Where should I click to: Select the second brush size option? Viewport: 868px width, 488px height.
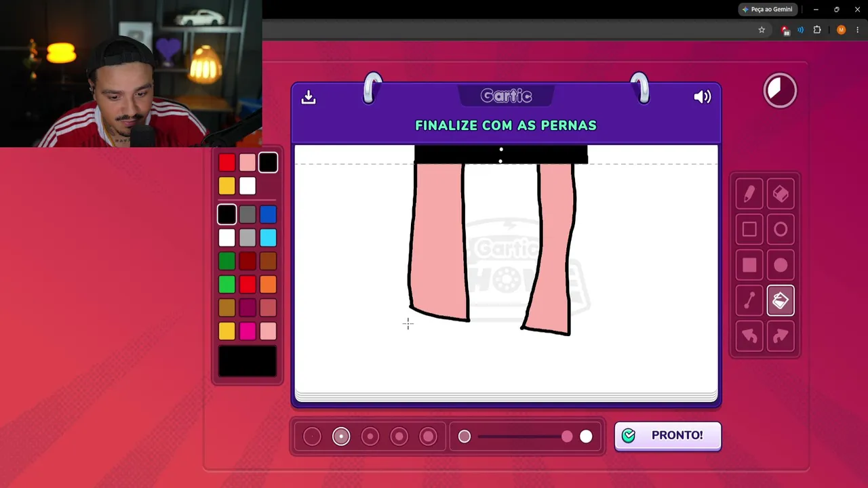tap(341, 436)
